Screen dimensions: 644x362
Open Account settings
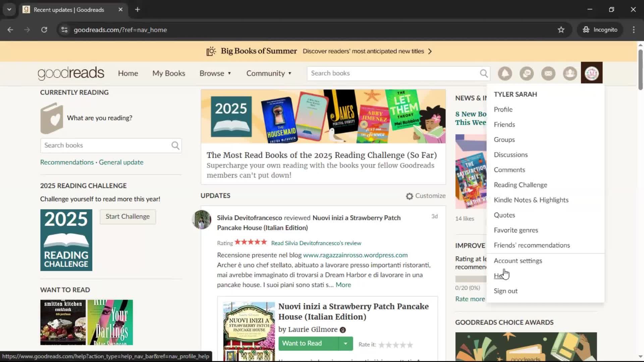click(518, 261)
